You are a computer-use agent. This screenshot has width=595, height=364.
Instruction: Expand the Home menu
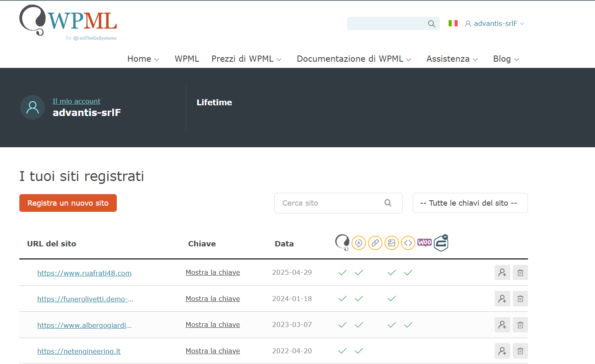[x=143, y=59]
